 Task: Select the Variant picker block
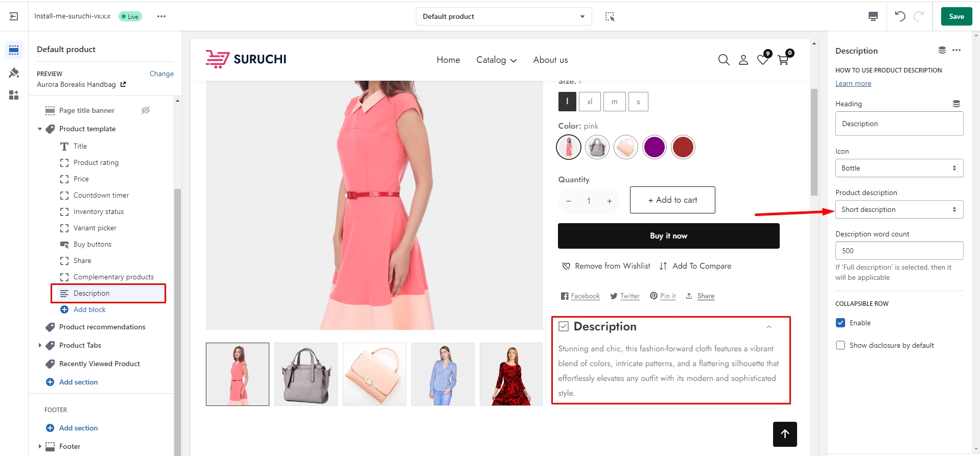(95, 228)
